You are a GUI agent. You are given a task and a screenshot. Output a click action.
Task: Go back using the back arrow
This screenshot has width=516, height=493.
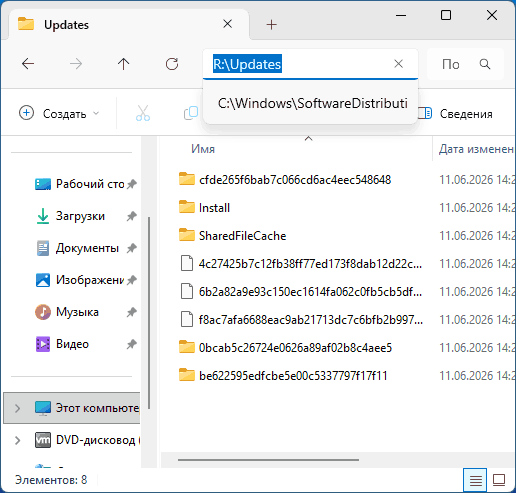(x=28, y=64)
